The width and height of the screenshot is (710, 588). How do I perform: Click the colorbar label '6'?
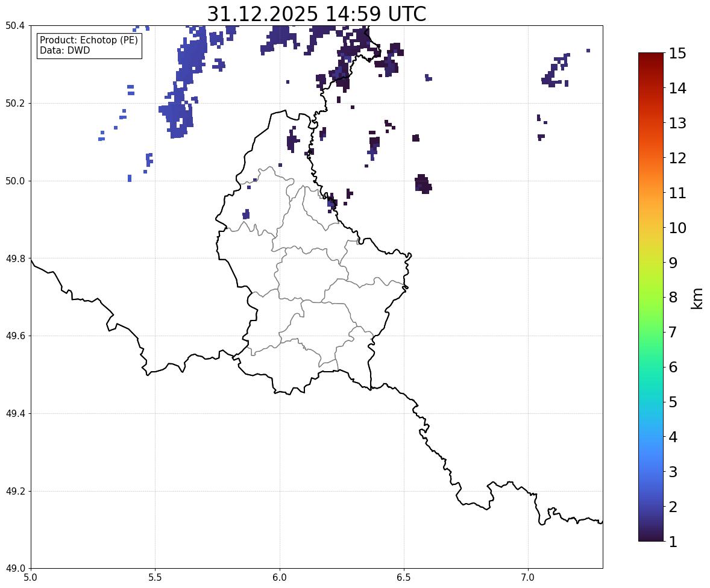click(673, 367)
